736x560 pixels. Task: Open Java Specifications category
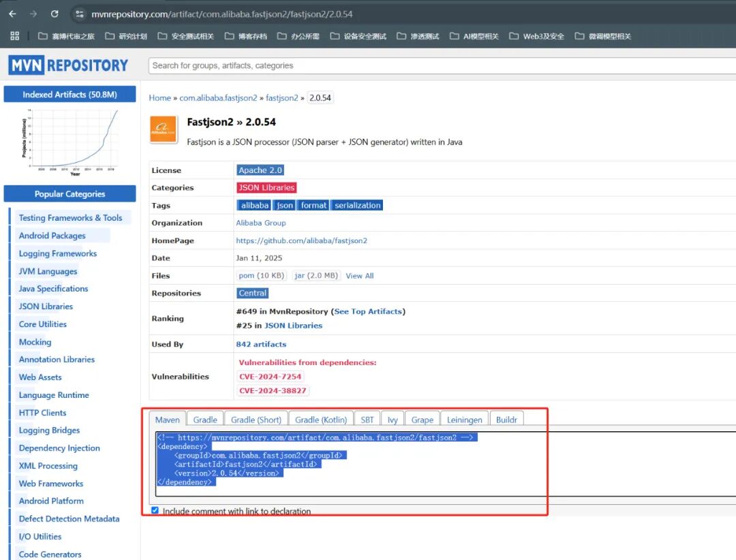[x=54, y=289]
